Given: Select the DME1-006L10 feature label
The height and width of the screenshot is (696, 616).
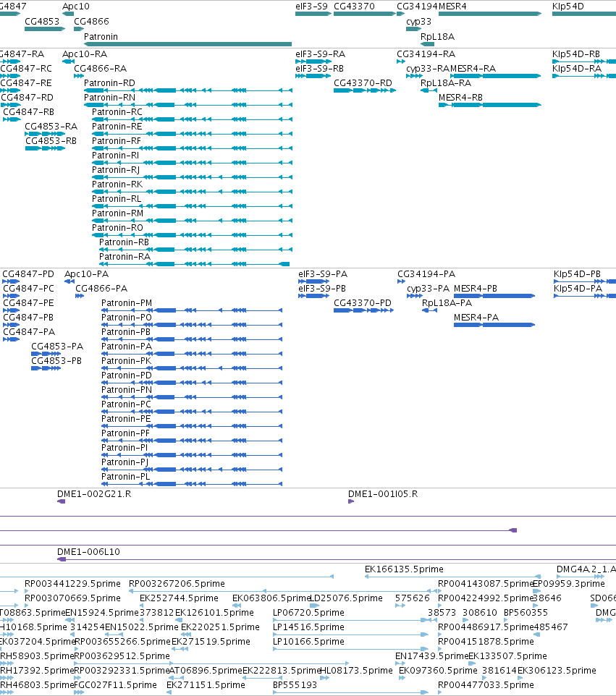Looking at the screenshot, I should pos(88,552).
